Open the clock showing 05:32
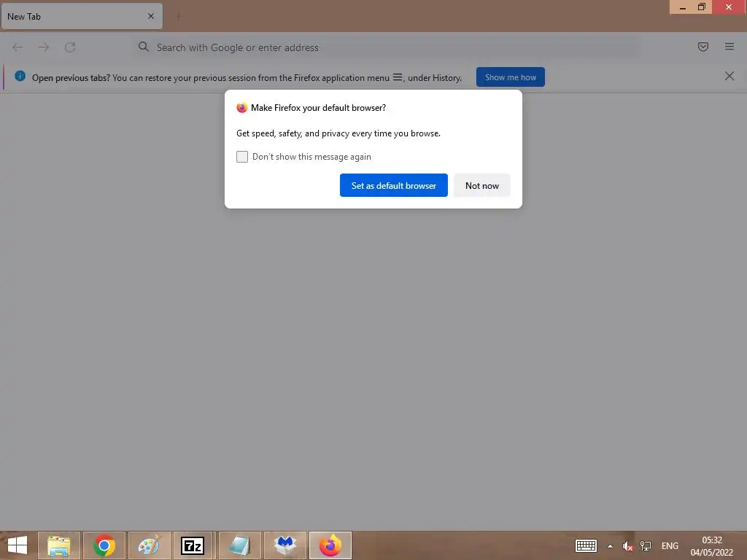This screenshot has width=747, height=560. (712, 546)
